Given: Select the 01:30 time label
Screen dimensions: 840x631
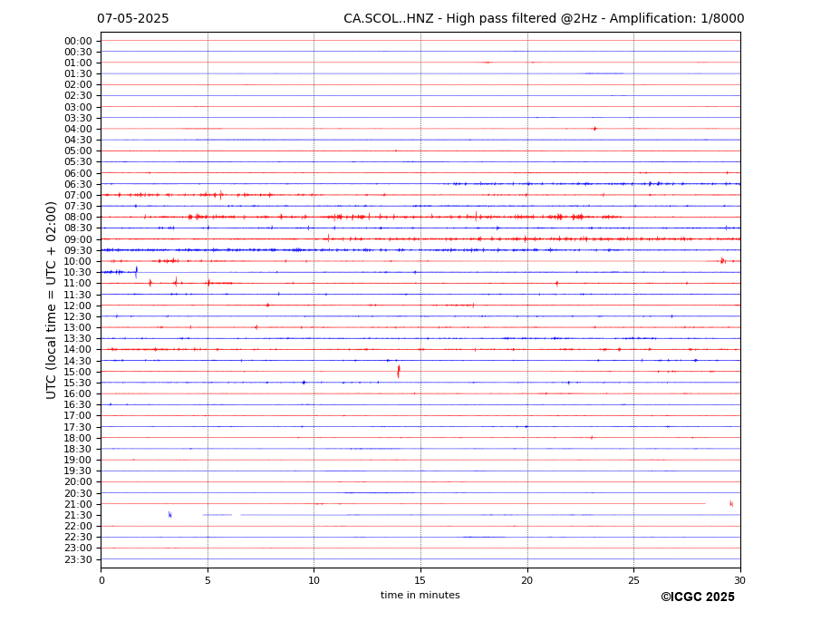Looking at the screenshot, I should coord(78,74).
